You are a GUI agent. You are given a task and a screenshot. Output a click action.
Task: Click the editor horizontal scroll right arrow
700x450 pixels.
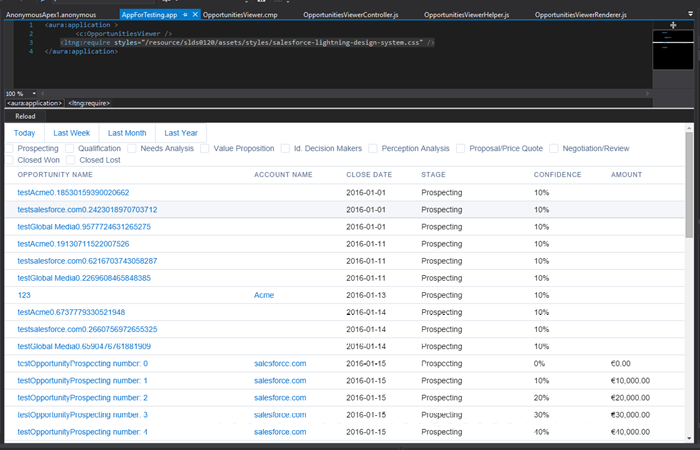point(647,93)
